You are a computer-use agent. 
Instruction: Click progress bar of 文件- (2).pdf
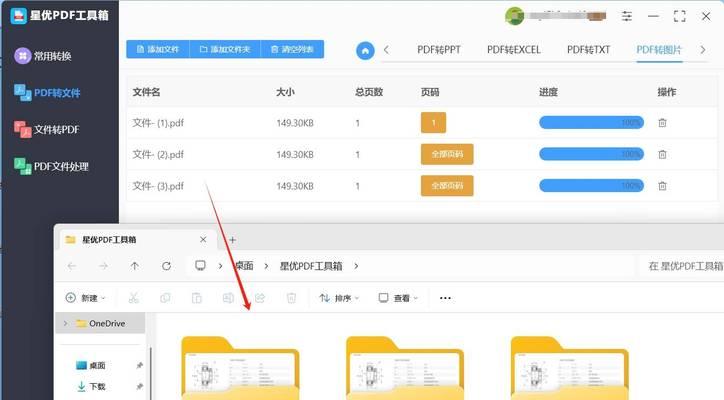click(591, 154)
